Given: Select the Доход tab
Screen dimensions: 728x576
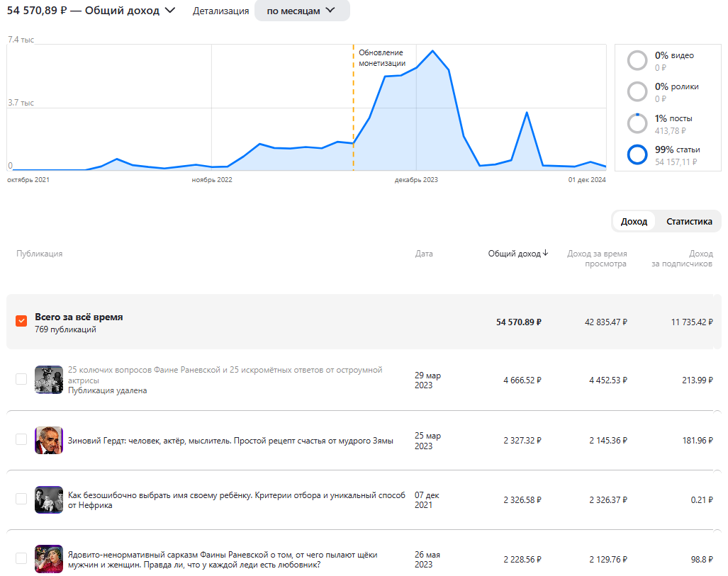Looking at the screenshot, I should pos(634,221).
